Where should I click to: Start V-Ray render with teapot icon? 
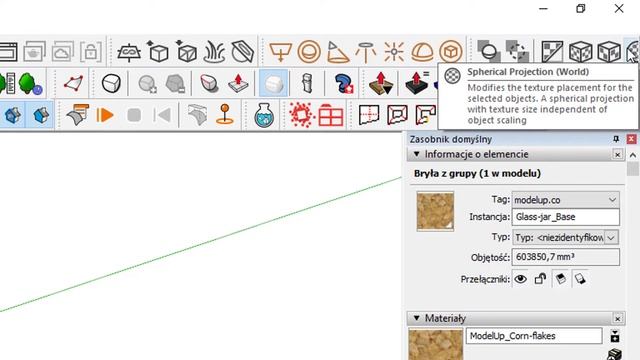[34, 52]
